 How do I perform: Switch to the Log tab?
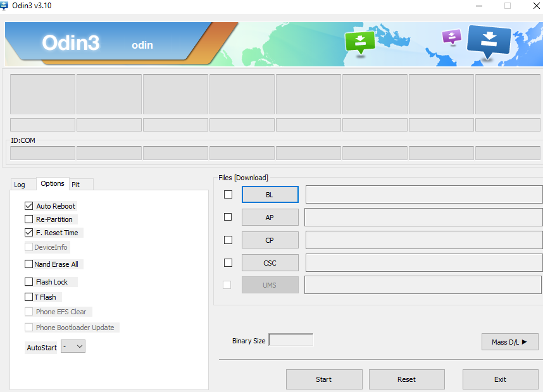tap(20, 185)
